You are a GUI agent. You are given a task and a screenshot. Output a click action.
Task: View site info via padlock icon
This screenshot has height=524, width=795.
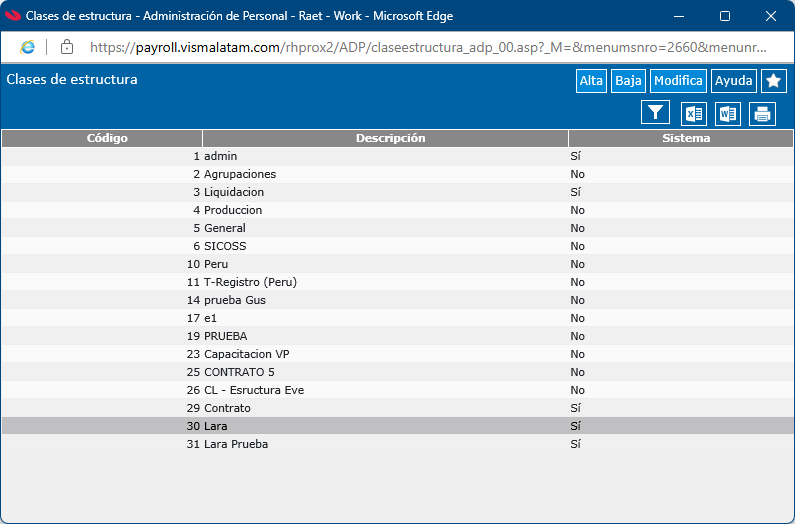pyautogui.click(x=66, y=47)
